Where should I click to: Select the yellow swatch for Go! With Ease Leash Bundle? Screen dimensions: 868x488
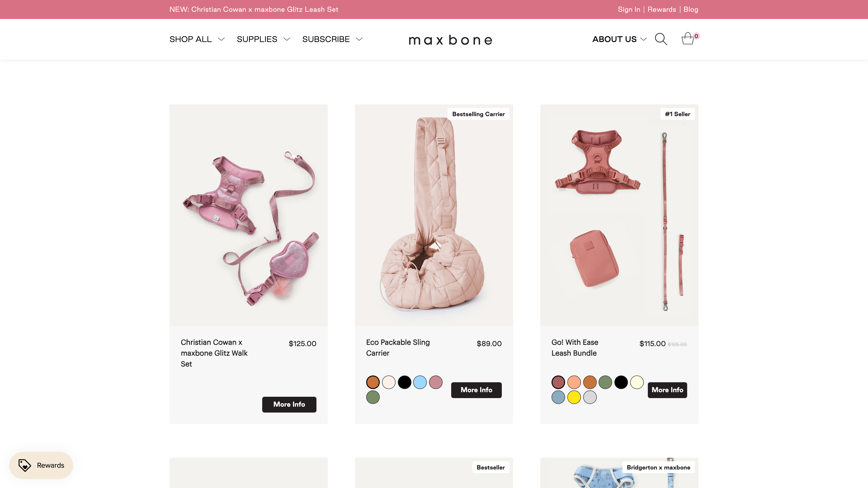[574, 397]
